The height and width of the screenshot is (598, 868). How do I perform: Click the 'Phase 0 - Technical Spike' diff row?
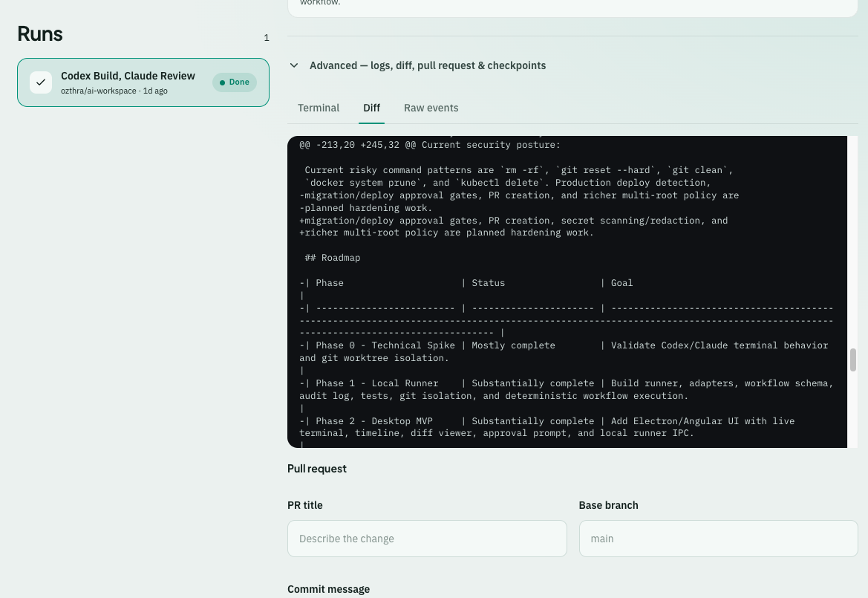[564, 351]
